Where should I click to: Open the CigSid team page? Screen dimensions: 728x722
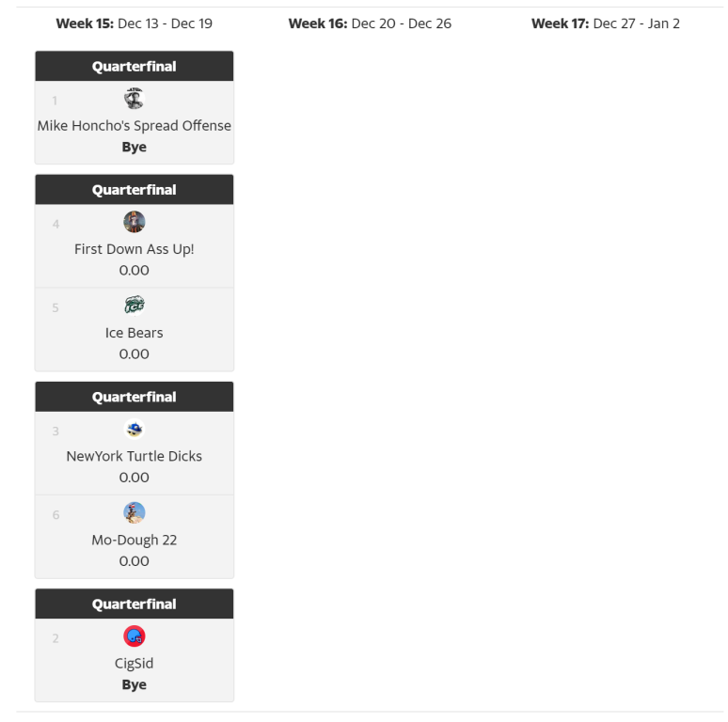(135, 663)
